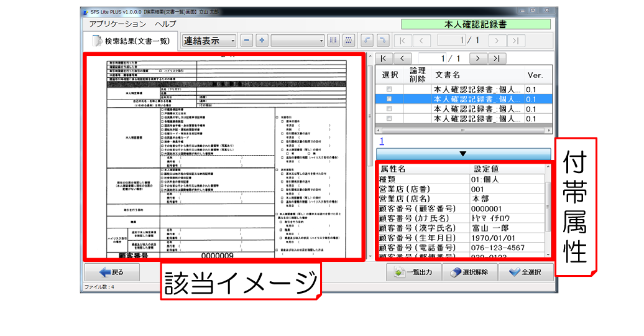Tick checkbox of third document row
The image size is (644, 336).
coord(389,108)
